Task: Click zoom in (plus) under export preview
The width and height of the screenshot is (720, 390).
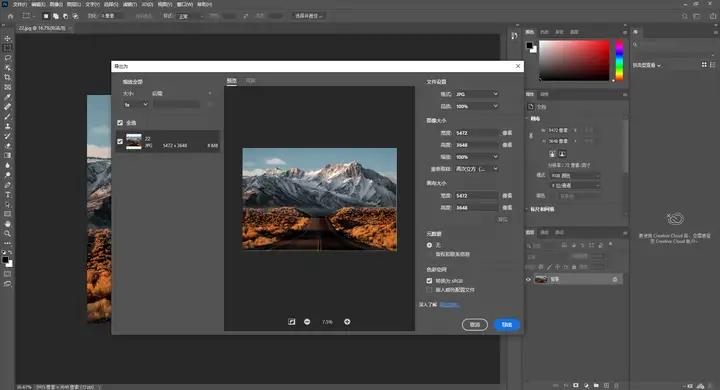Action: coord(347,322)
